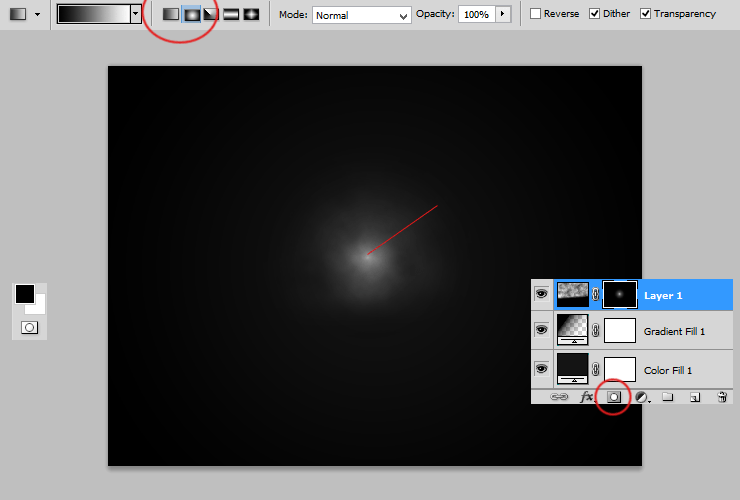Click the black foreground color swatch
Image resolution: width=740 pixels, height=500 pixels.
coord(24,294)
